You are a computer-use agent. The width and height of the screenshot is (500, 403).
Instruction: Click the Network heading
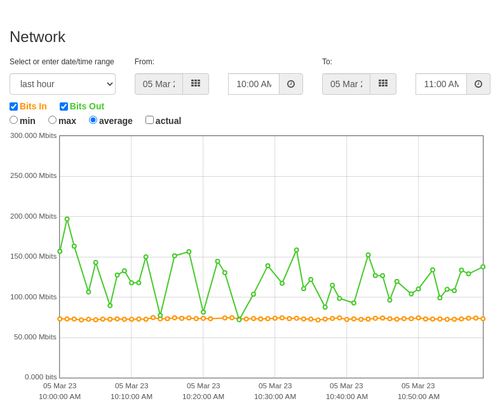pos(37,37)
